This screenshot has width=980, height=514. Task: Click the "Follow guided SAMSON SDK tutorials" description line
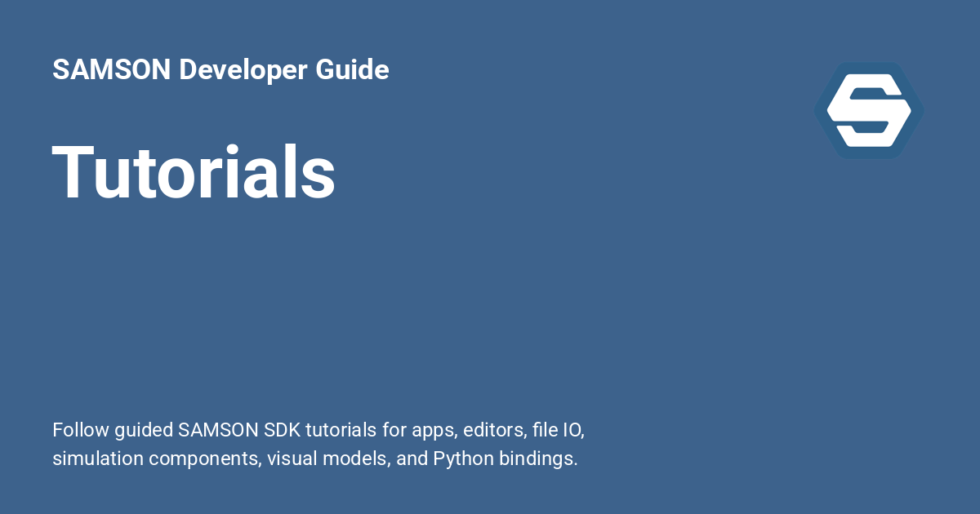(x=318, y=430)
